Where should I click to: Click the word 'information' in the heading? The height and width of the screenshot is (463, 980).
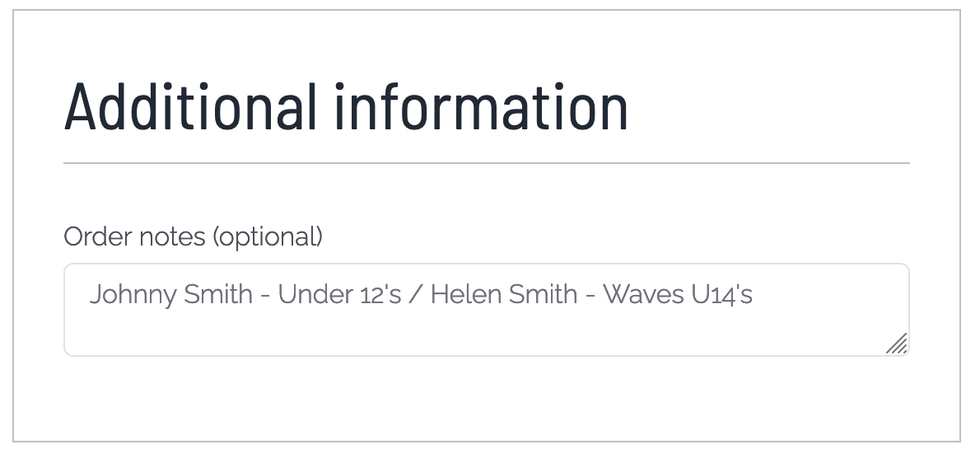481,107
